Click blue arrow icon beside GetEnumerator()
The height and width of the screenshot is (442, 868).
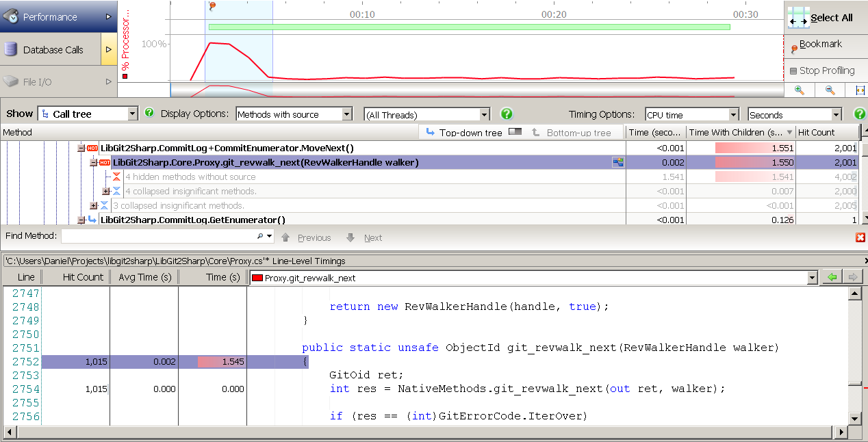(92, 220)
